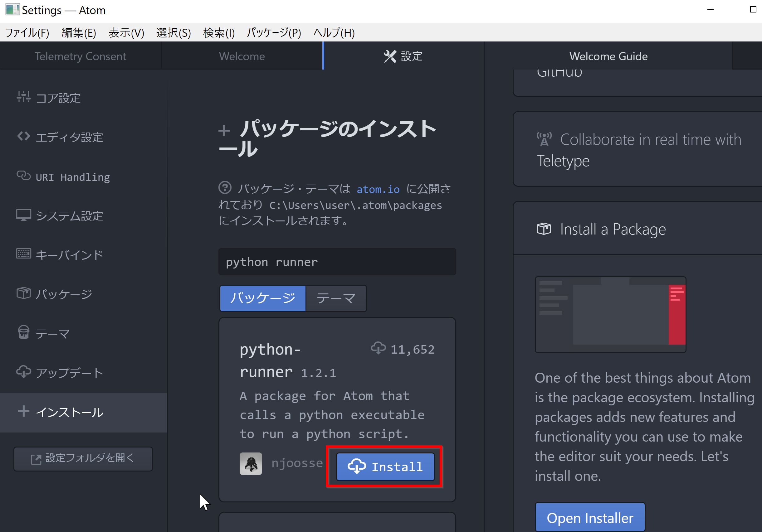Click the アップデート cloud download icon

point(24,372)
